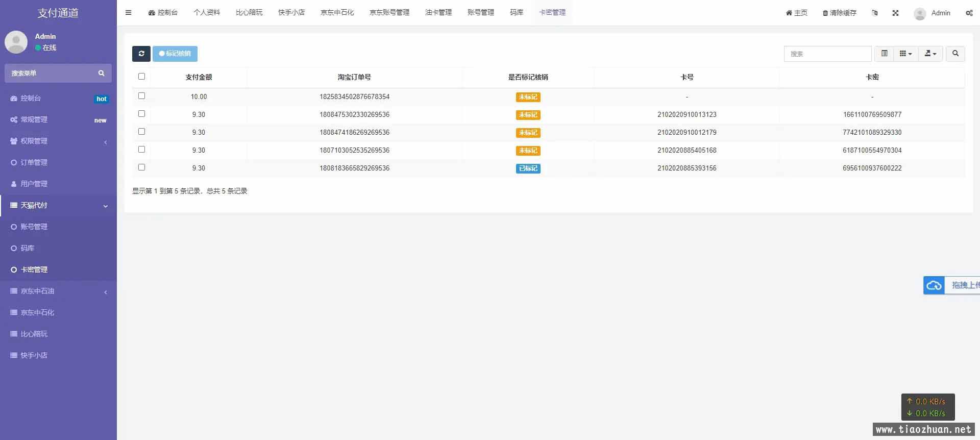The image size is (980, 440).
Task: Click the 支付通道 site title
Action: [58, 13]
